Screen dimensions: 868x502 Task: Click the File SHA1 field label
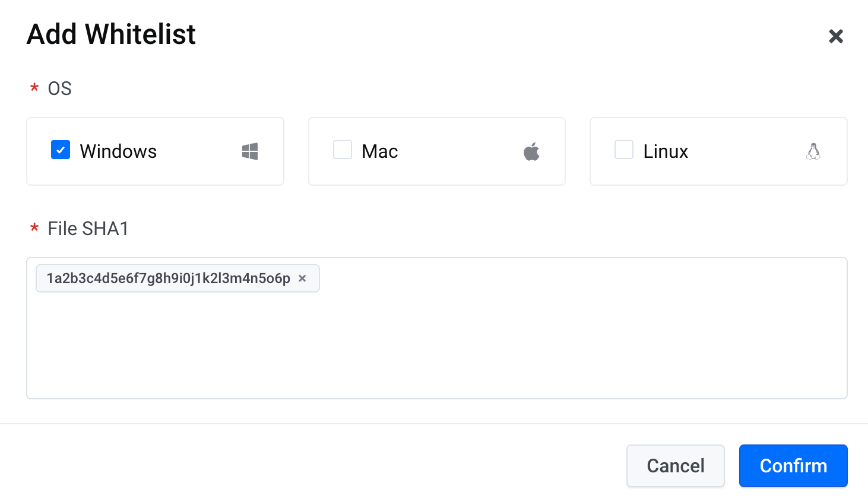click(88, 228)
